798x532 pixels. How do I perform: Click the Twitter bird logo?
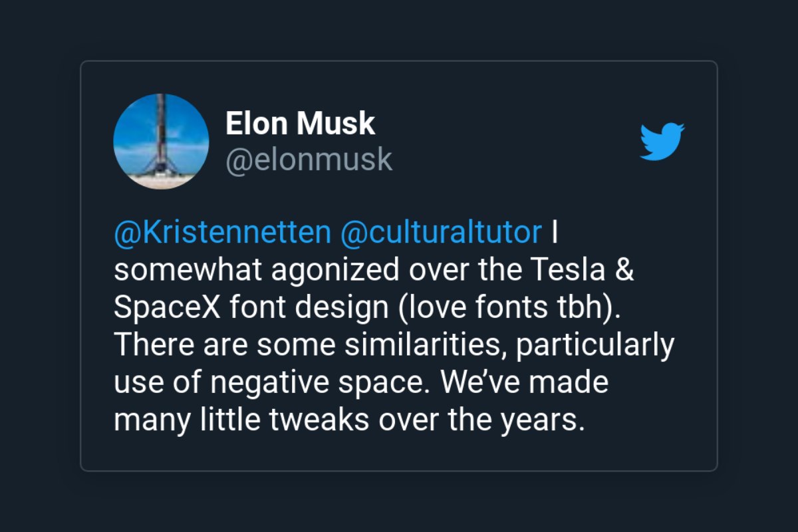(x=662, y=141)
